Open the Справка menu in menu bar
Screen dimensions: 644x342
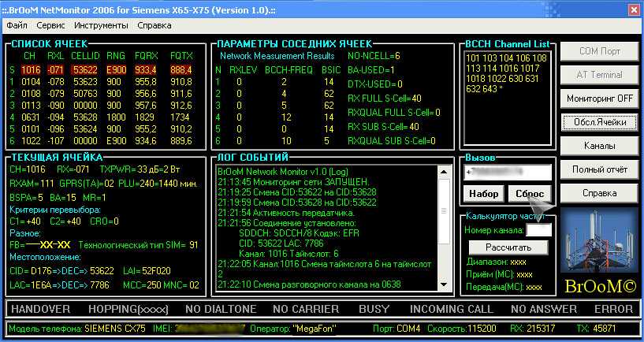[154, 25]
